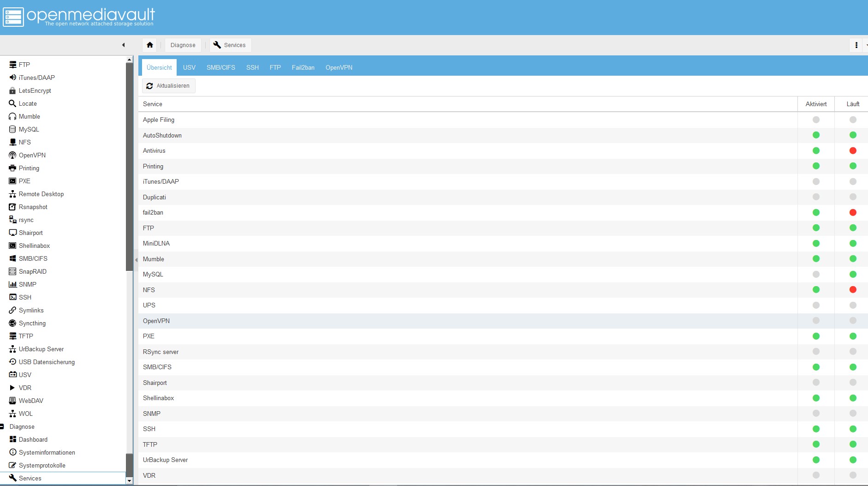Open the SSH tab

click(252, 67)
